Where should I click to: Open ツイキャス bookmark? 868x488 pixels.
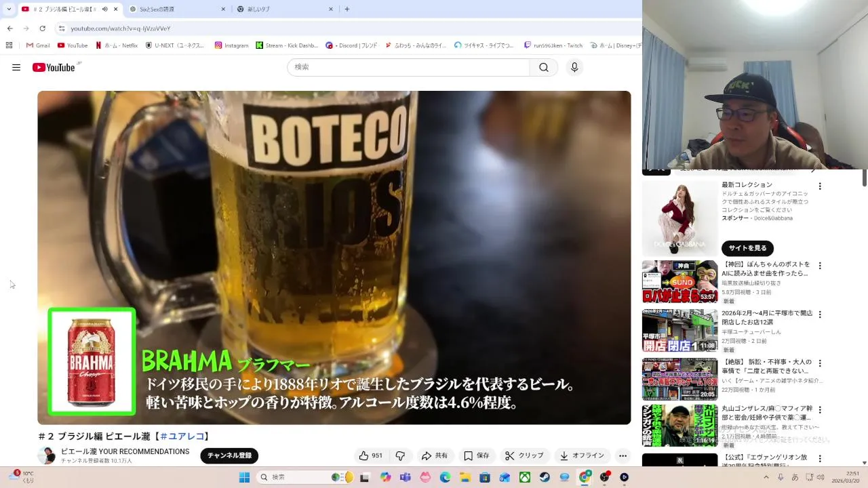[484, 45]
